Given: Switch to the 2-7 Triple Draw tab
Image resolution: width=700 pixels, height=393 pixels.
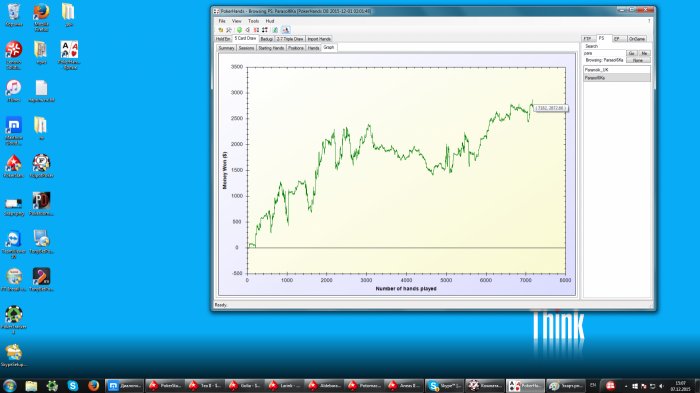Looking at the screenshot, I should coord(290,39).
